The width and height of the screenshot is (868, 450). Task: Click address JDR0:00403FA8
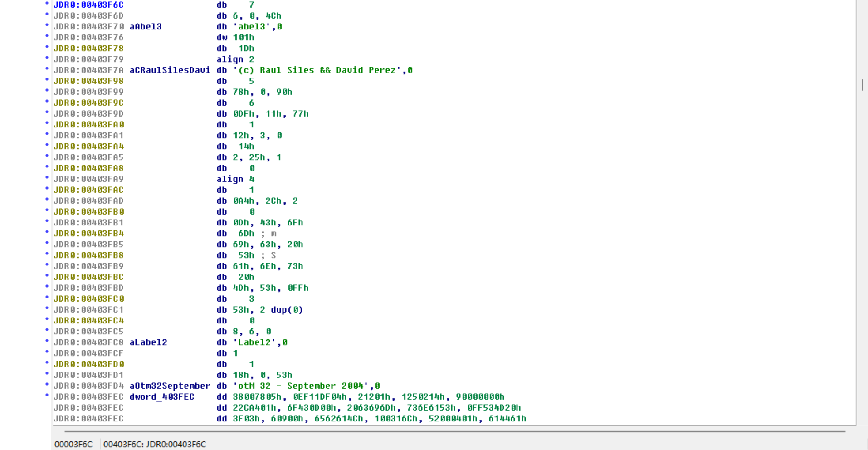(88, 168)
